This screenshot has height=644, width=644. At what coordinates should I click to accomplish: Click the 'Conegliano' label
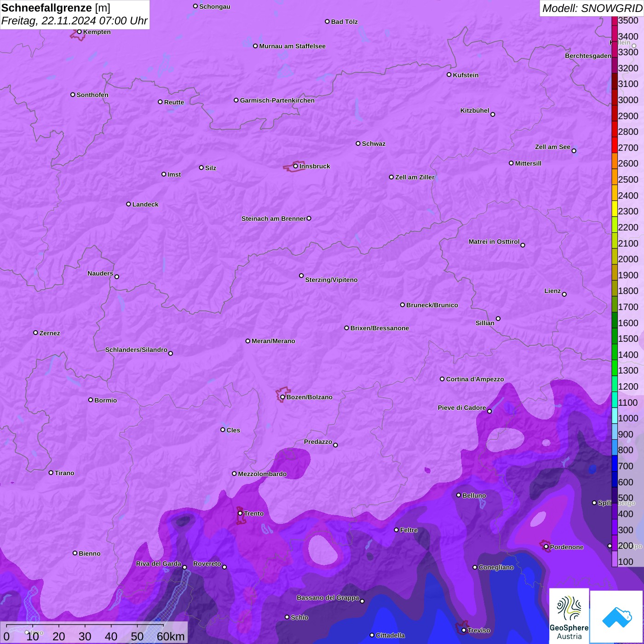coord(496,567)
